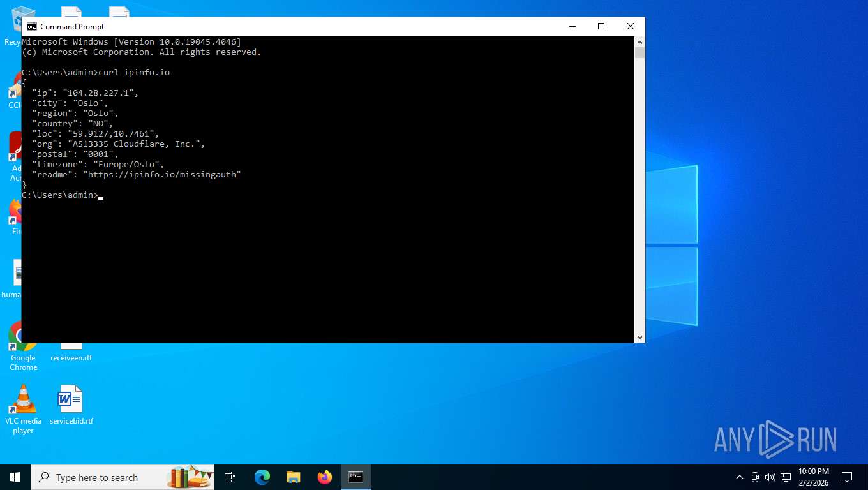Screen dimensions: 868x490
Task: Click the "loc": "59.9127,10.7461" line
Action: tap(96, 134)
